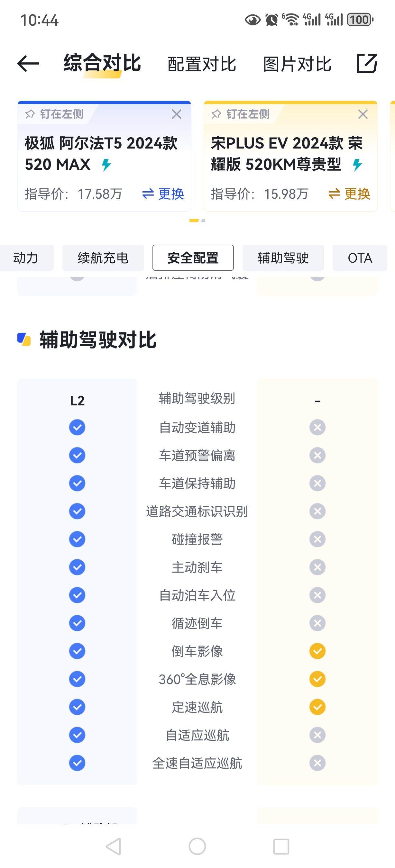Remove 极狐 阿尔法T5 from comparison
Image resolution: width=395 pixels, height=868 pixels.
coord(177,114)
